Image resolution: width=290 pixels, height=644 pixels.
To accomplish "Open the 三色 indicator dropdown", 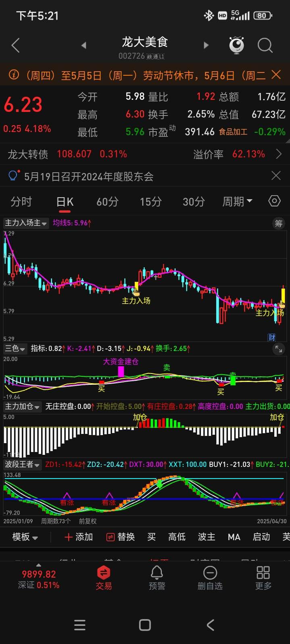I will point(15,349).
